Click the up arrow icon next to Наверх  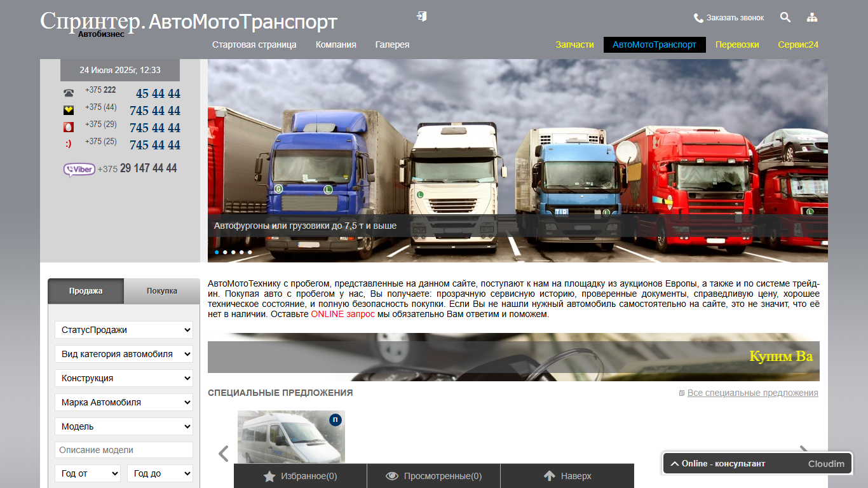coord(550,476)
